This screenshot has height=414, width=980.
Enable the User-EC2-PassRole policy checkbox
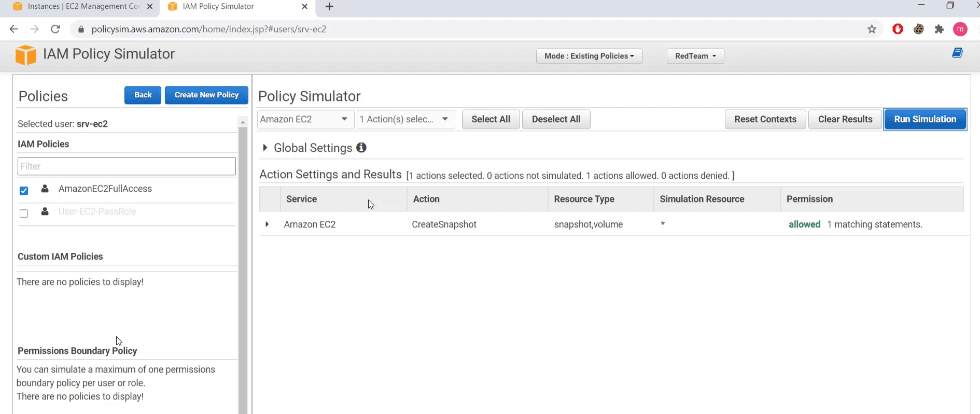[24, 213]
